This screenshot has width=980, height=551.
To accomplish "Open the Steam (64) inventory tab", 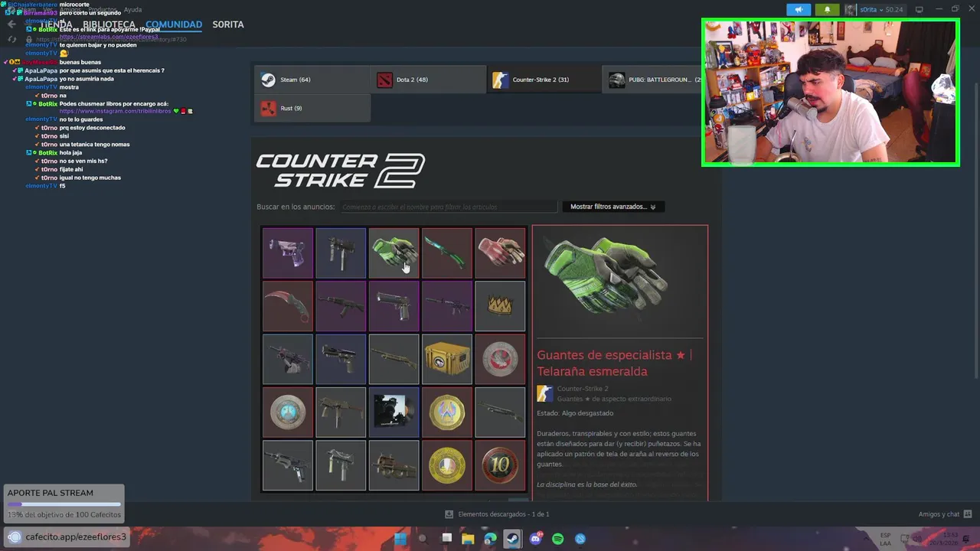I will coord(312,80).
